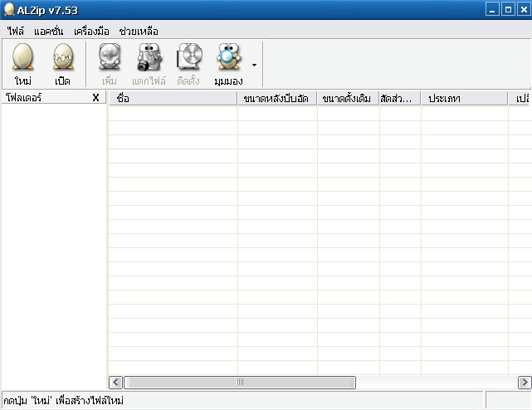Minimize the ALZip window

coord(492,9)
